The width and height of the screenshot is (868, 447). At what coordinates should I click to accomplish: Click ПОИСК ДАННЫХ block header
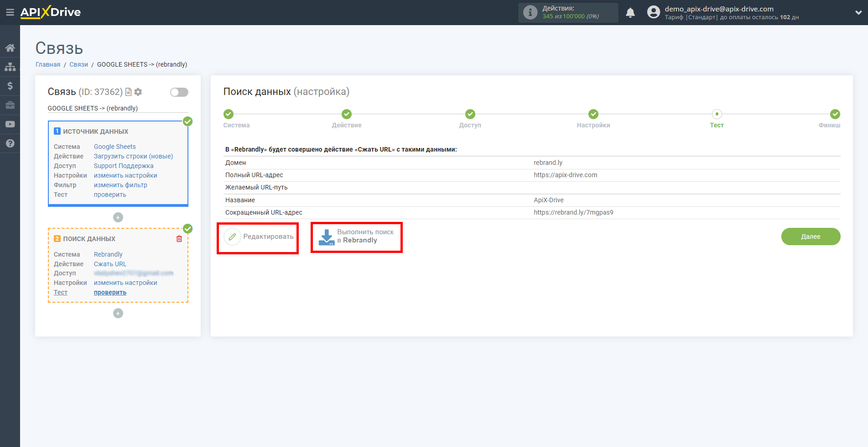[89, 239]
